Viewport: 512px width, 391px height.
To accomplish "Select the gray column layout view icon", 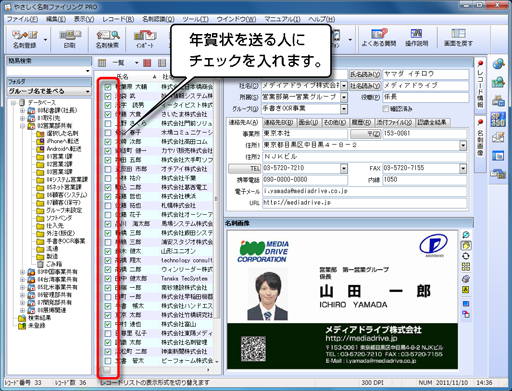I will [162, 63].
